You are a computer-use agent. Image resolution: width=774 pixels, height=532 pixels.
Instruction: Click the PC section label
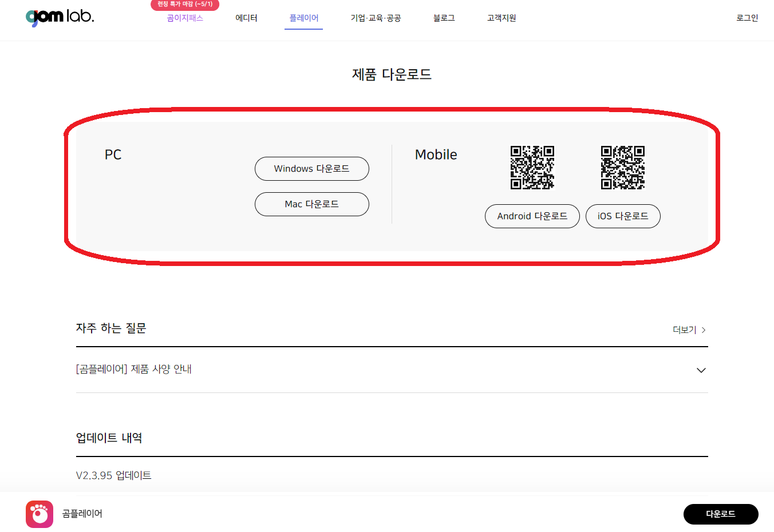click(x=113, y=155)
